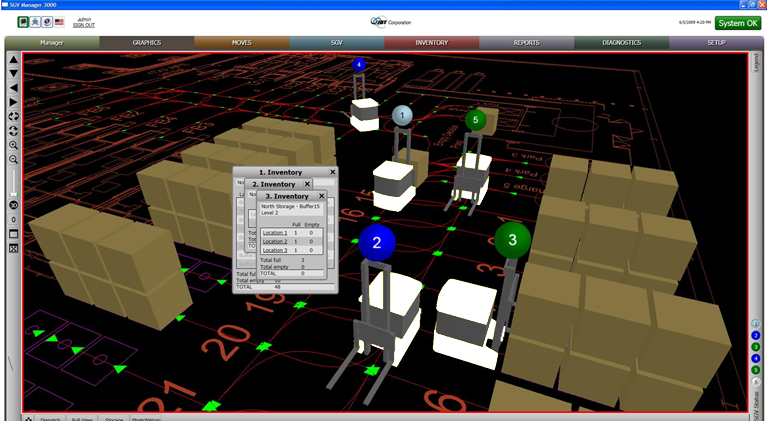
Task: Click the pan up arrow
Action: (14, 60)
